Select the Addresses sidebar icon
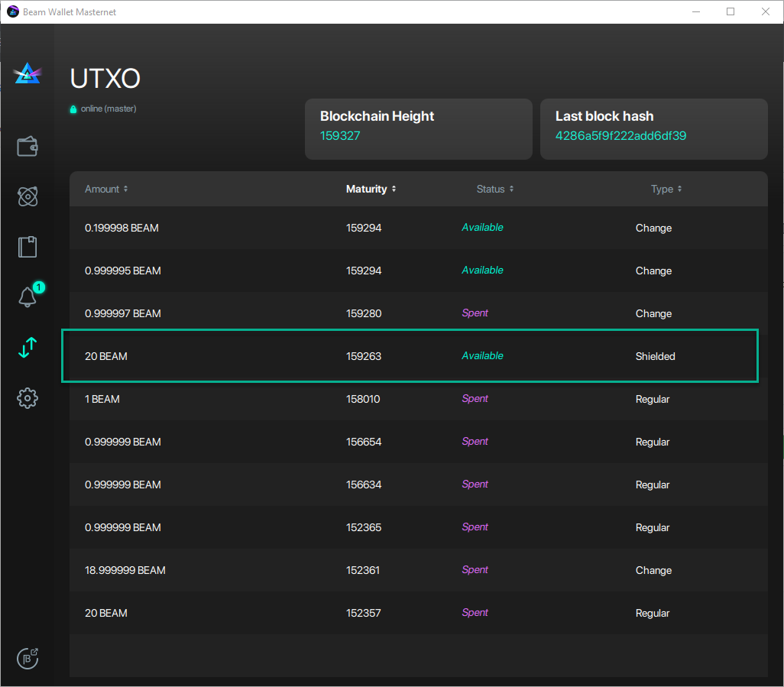Viewport: 784px width, 687px height. (28, 246)
